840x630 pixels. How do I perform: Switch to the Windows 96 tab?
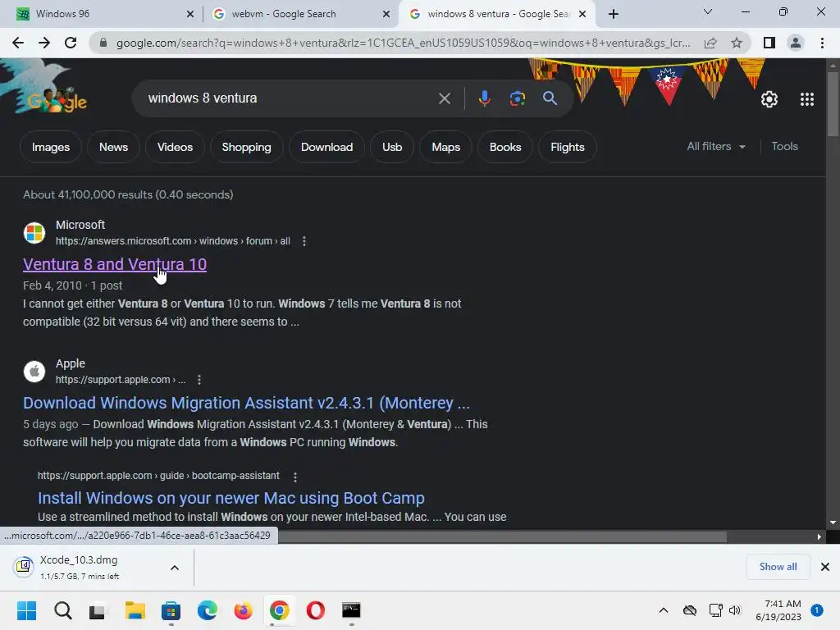(102, 14)
